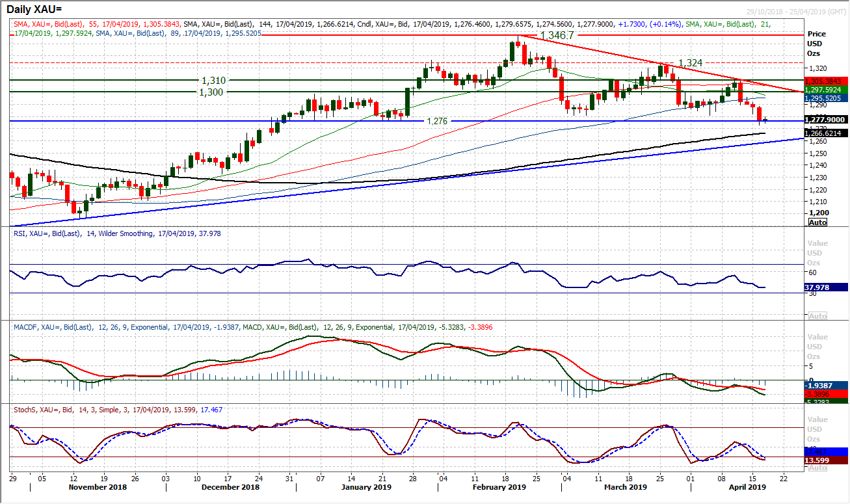
Task: Click the 1,295.5205 blue SMA value tag
Action: click(826, 98)
